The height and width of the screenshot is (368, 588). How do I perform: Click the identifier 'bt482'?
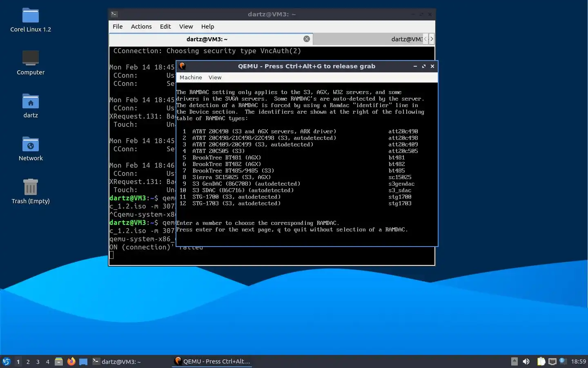click(x=396, y=164)
